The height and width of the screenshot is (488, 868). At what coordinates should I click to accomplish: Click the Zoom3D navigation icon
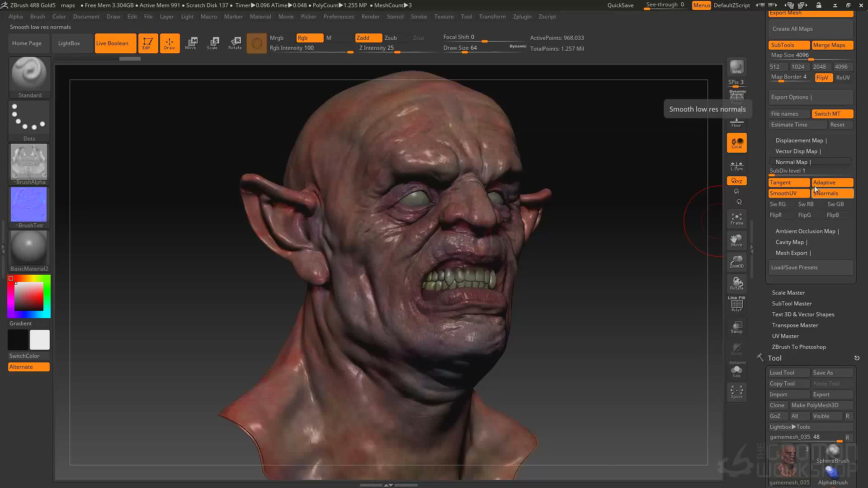click(736, 262)
